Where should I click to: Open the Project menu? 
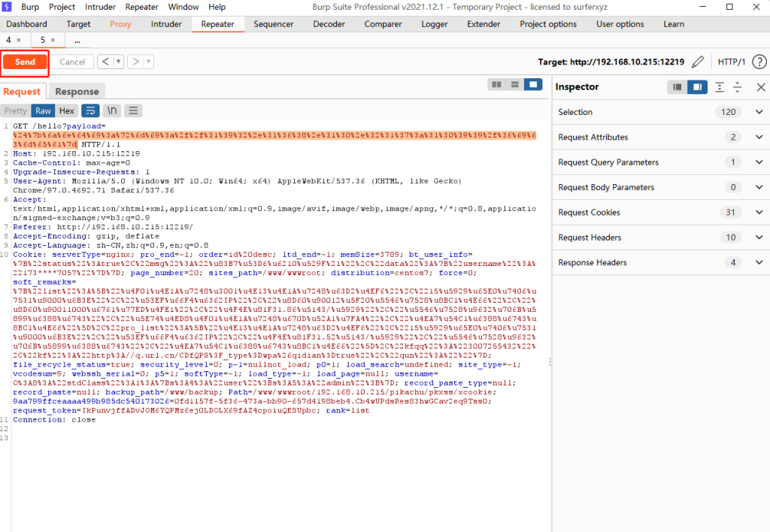tap(62, 7)
